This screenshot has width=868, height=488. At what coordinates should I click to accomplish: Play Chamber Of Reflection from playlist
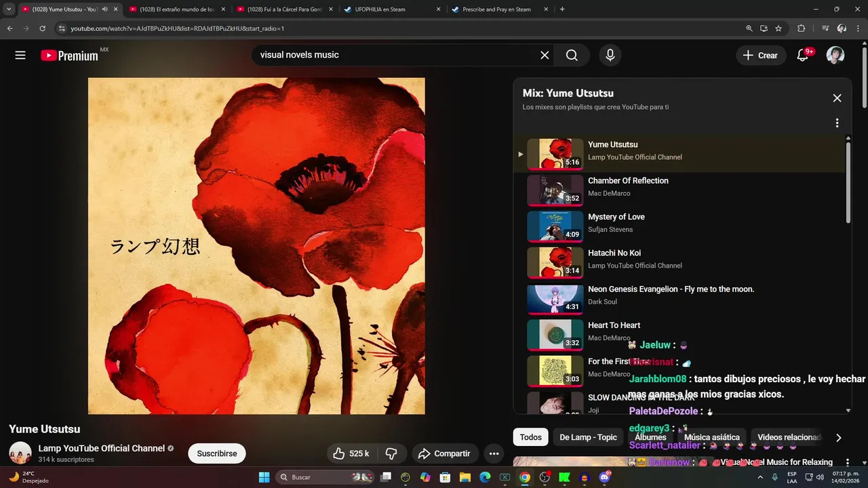tap(678, 190)
